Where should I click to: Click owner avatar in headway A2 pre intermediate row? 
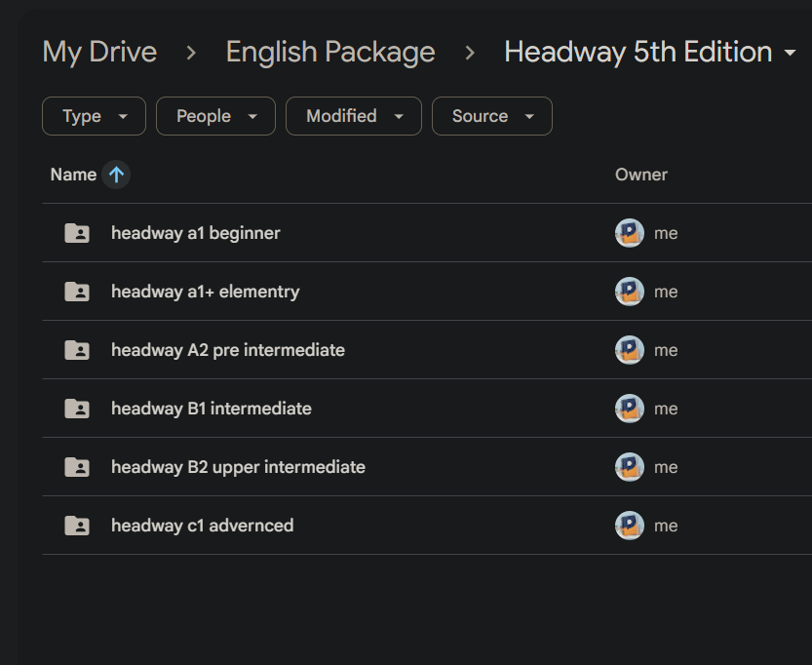629,350
